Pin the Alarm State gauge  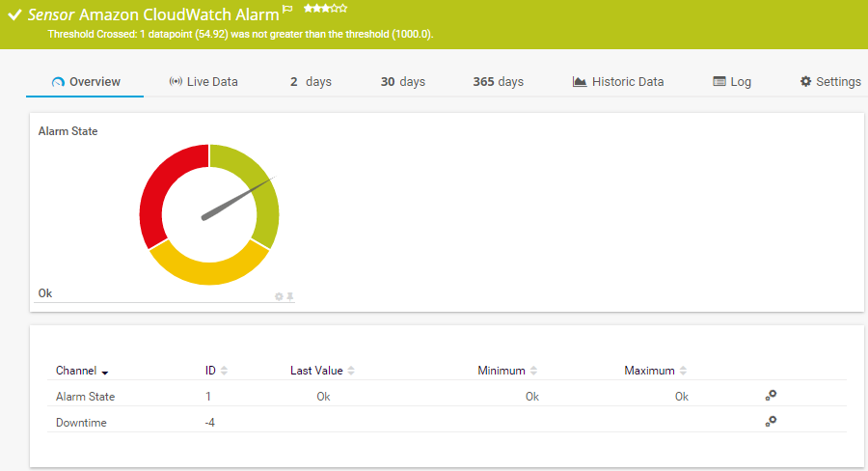point(289,296)
